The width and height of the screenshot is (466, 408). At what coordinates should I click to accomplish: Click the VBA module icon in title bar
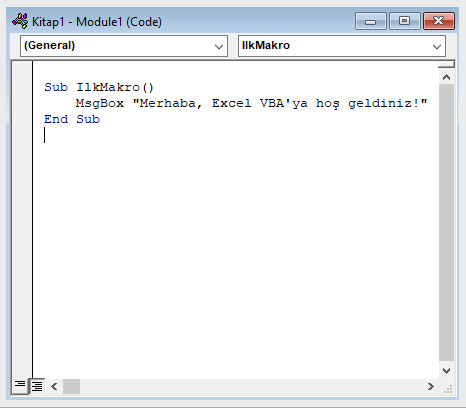[x=20, y=21]
